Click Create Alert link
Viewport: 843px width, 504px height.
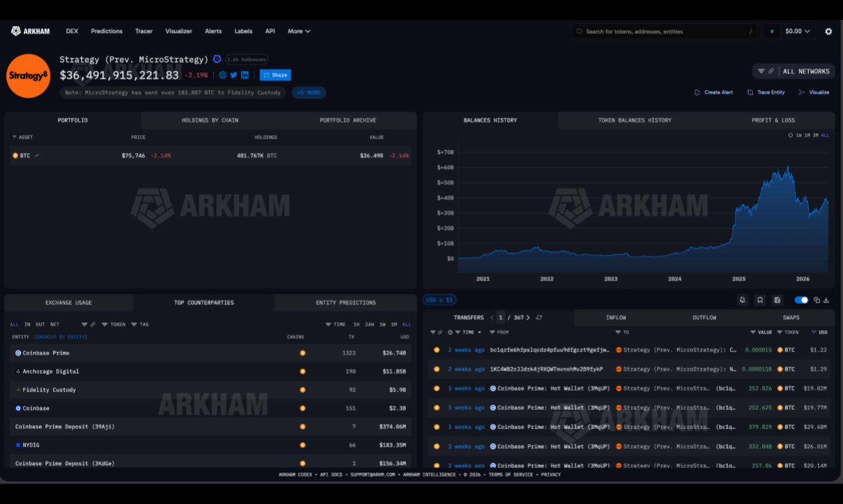(x=714, y=92)
